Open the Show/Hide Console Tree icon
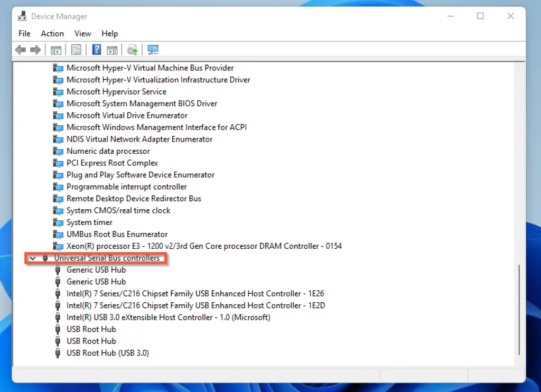 (x=56, y=49)
